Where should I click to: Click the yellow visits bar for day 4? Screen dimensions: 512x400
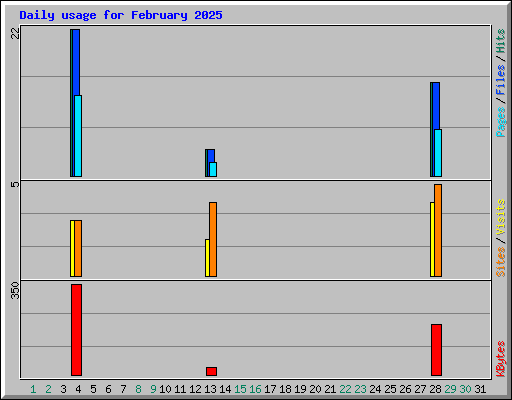72,248
